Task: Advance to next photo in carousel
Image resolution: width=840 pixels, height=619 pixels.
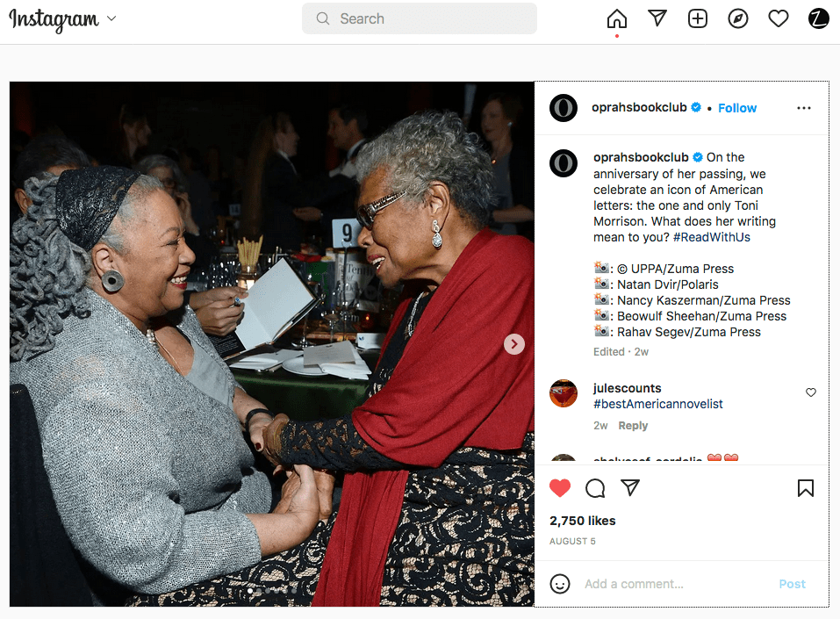Action: click(x=513, y=344)
